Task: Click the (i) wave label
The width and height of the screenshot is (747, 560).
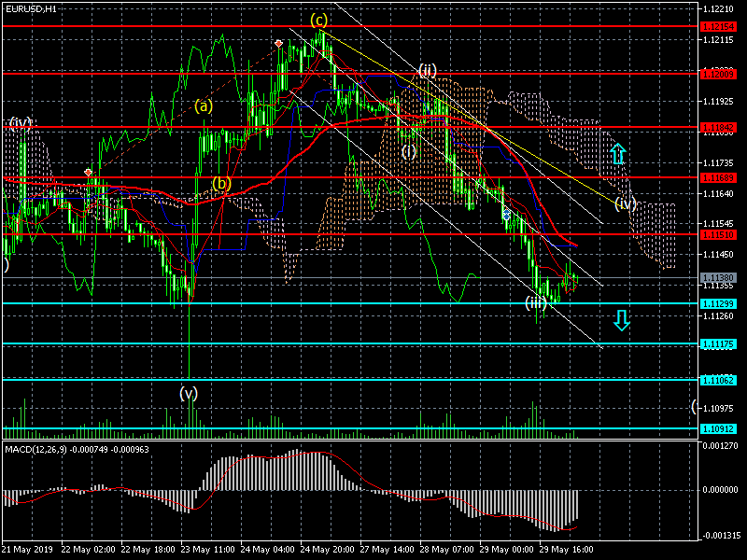Action: [x=409, y=150]
